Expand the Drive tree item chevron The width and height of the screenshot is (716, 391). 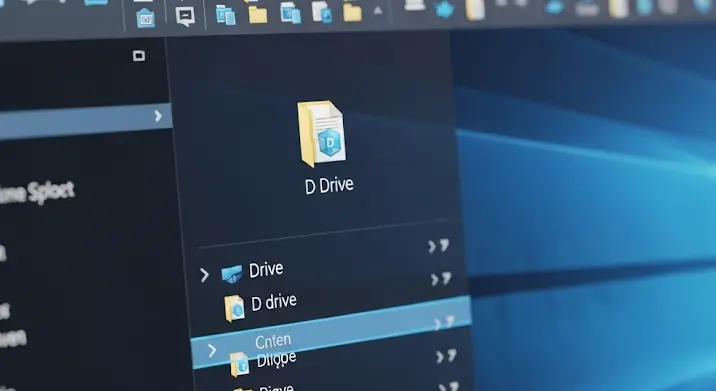204,275
